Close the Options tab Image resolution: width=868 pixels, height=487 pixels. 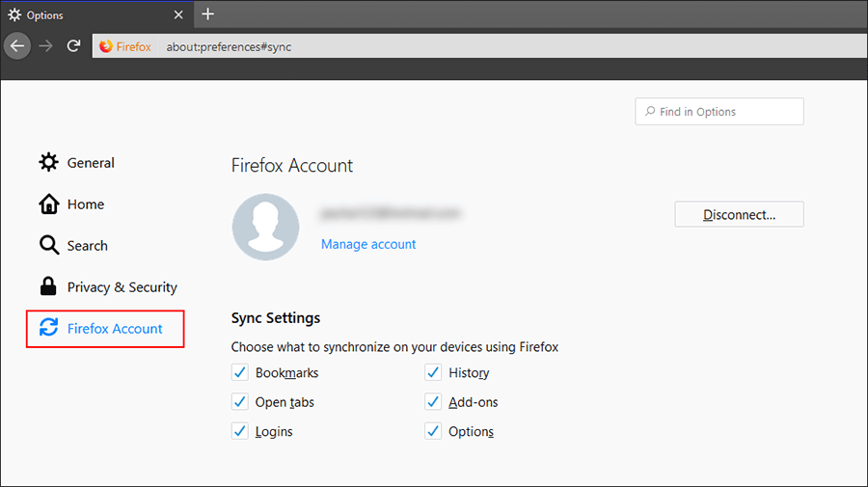(x=178, y=14)
